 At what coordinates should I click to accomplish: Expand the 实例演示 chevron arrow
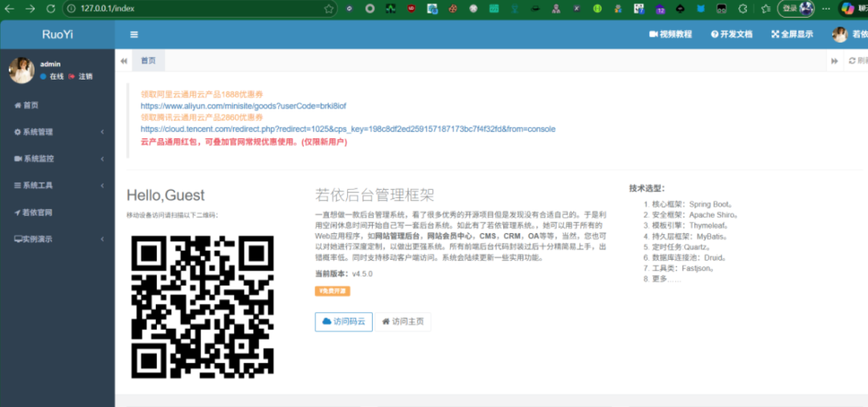click(102, 239)
